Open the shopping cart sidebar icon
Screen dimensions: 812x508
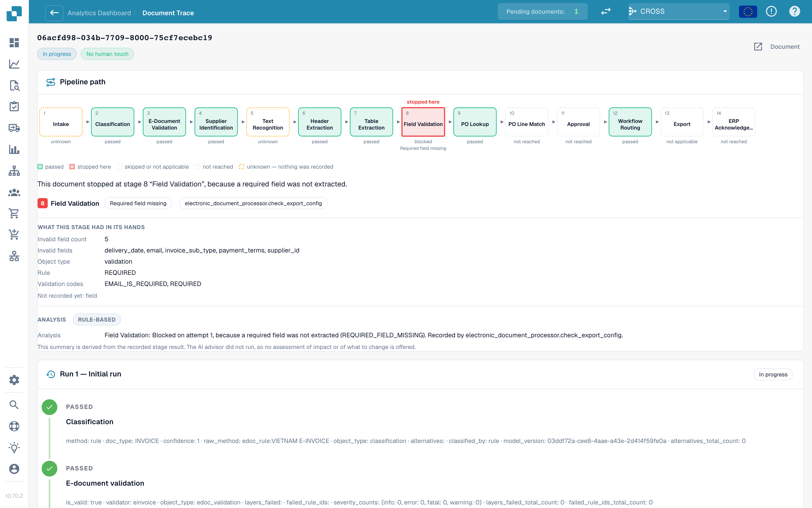click(x=14, y=213)
